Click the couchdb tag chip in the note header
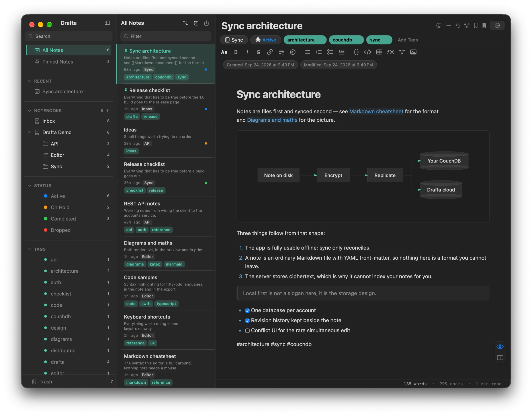This screenshot has width=532, height=416. (346, 40)
